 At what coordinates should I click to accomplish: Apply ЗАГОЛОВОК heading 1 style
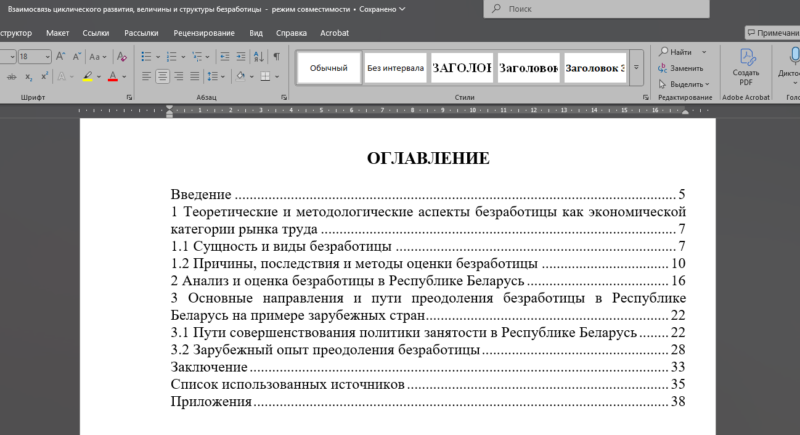pyautogui.click(x=462, y=68)
